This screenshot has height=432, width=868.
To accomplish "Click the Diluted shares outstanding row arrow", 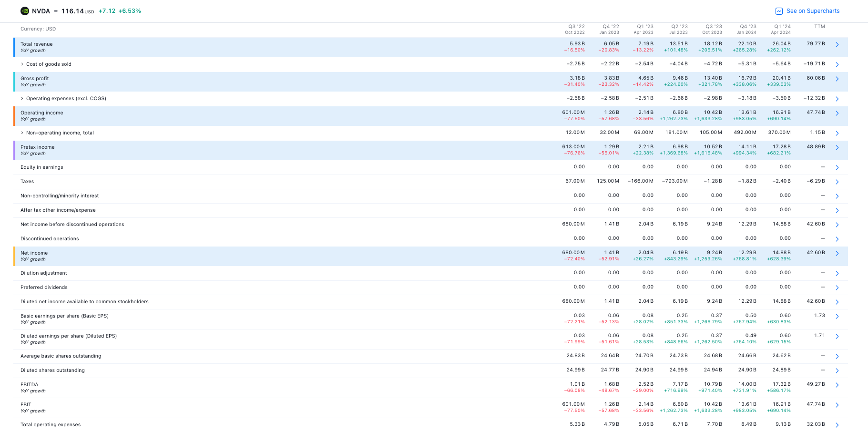I will 837,370.
